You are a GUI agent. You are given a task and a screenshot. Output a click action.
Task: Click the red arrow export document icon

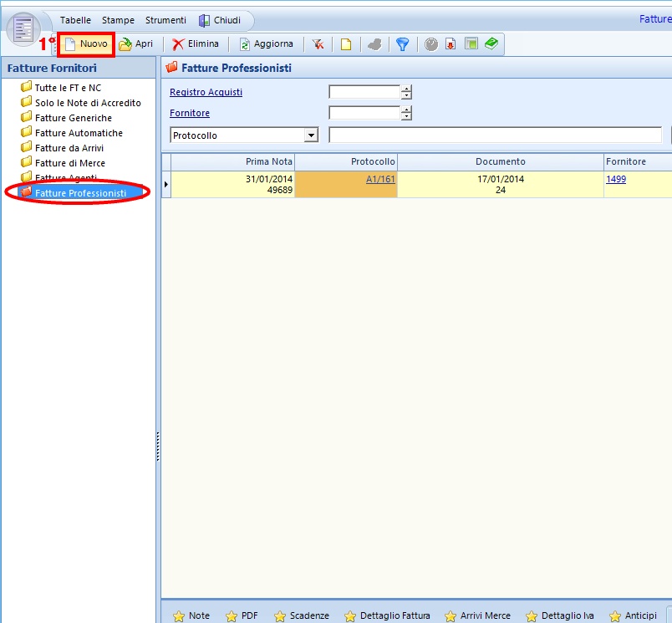tap(451, 44)
